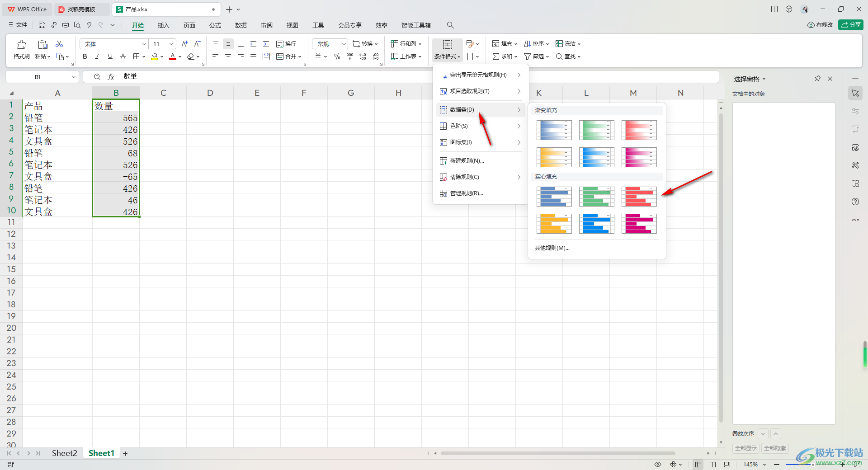Apply red font color
This screenshot has height=470, width=868.
(172, 56)
